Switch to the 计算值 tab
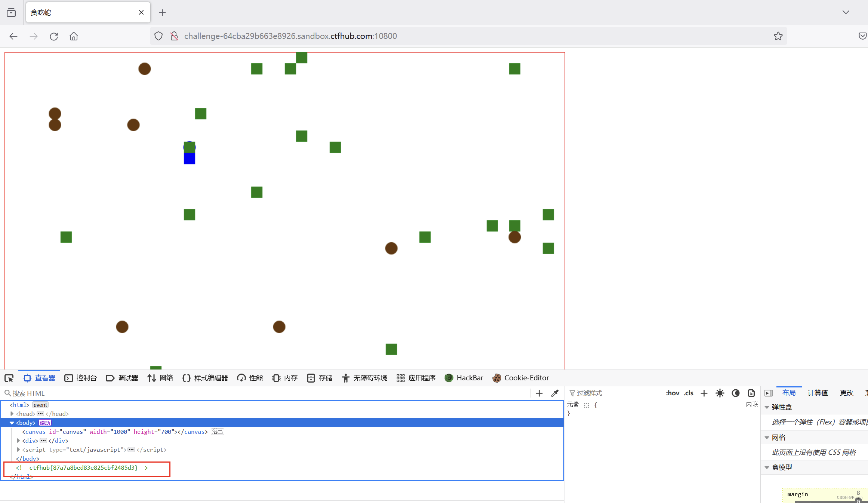 818,393
